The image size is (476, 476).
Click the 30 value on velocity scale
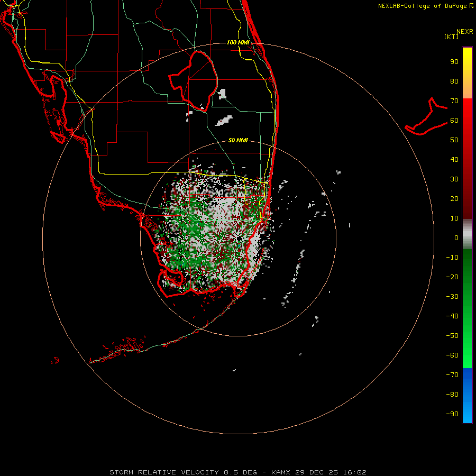click(x=454, y=179)
